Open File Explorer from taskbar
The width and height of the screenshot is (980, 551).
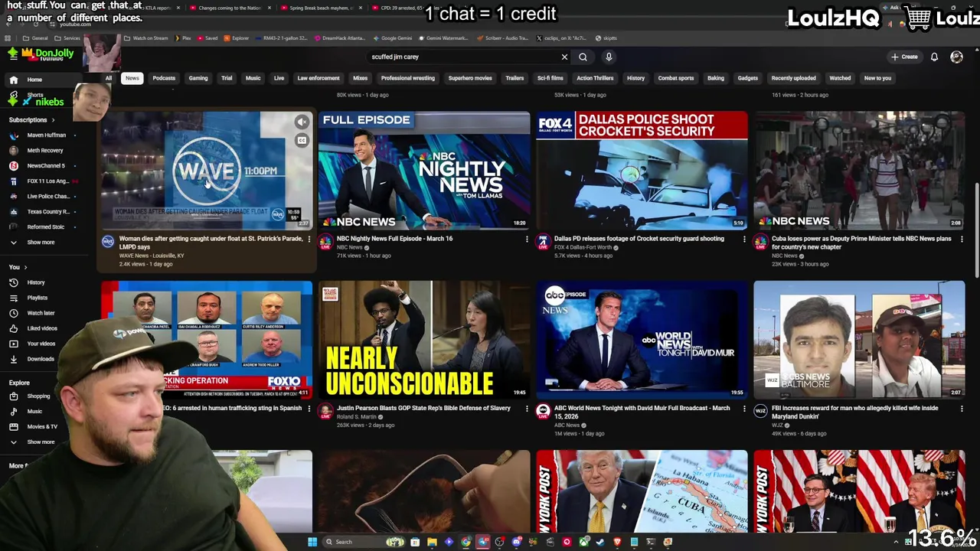[x=432, y=542]
